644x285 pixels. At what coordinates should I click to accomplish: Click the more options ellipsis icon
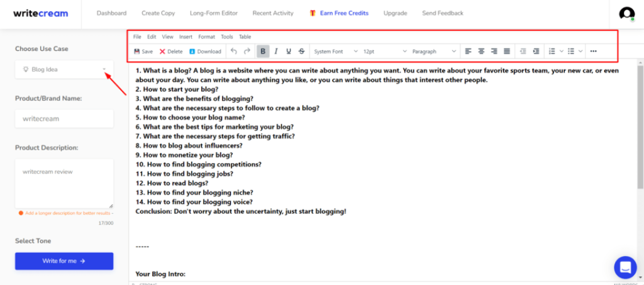click(593, 52)
